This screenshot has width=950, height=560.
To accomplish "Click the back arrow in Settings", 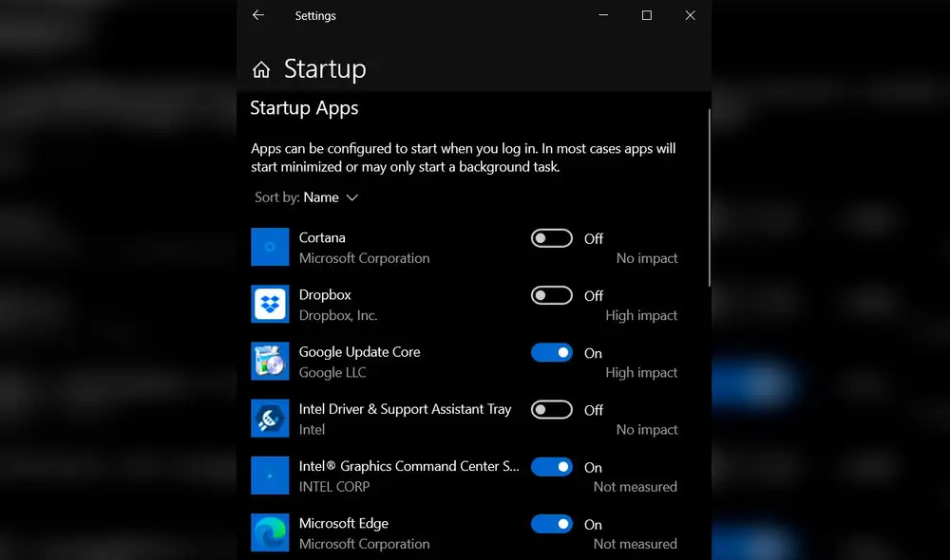I will pyautogui.click(x=257, y=15).
